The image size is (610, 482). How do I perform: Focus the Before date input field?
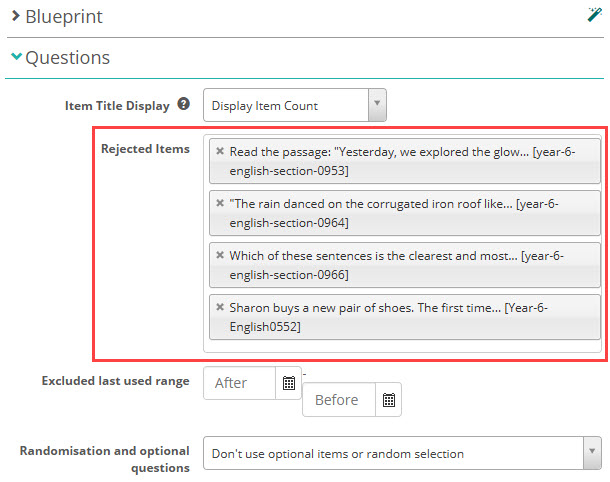[x=338, y=400]
